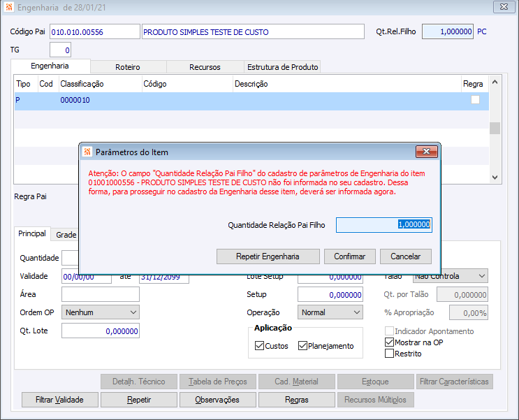Click the Classificação column header
This screenshot has height=420, width=519.
(101, 84)
